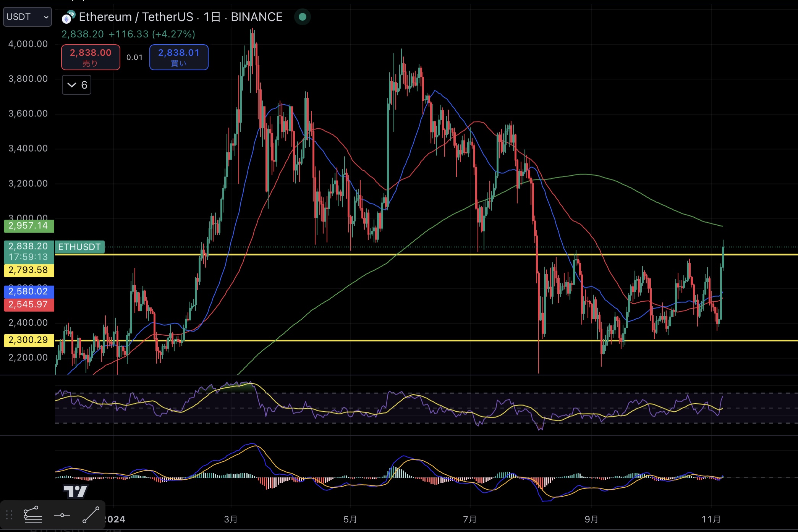Click the green market status dot
Image resolution: width=798 pixels, height=532 pixels.
coord(302,17)
